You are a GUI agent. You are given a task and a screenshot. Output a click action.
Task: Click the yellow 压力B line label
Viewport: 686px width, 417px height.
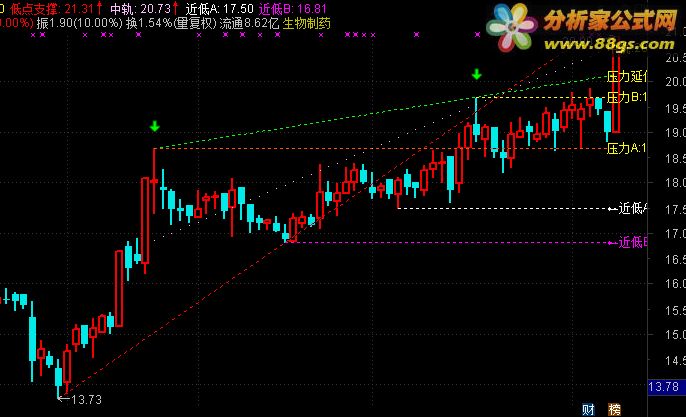(x=626, y=98)
